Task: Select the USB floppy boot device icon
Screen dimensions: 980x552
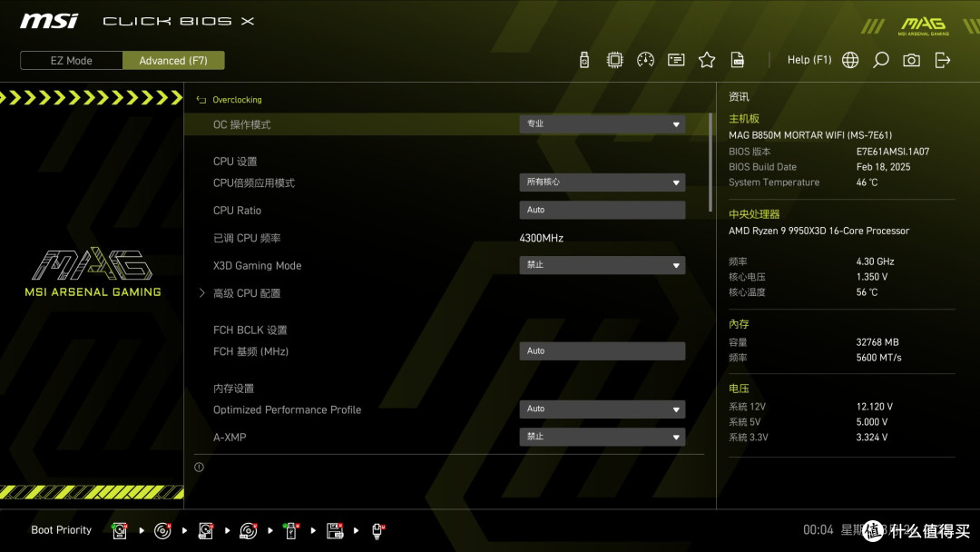Action: (335, 531)
